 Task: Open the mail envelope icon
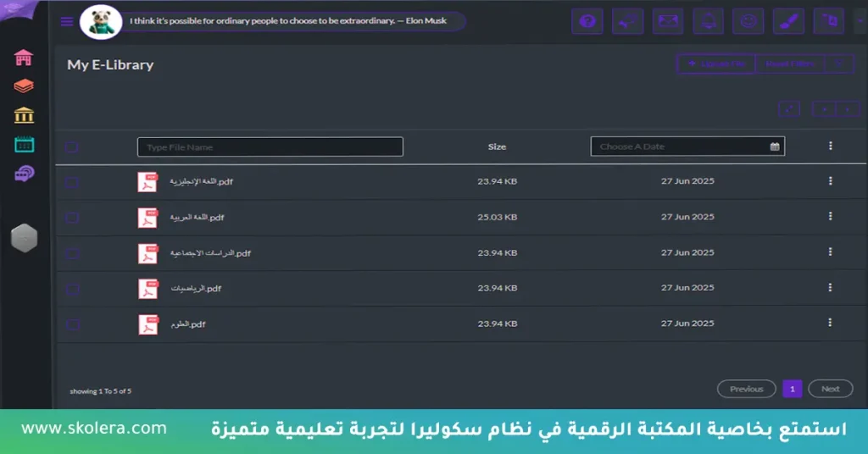668,21
